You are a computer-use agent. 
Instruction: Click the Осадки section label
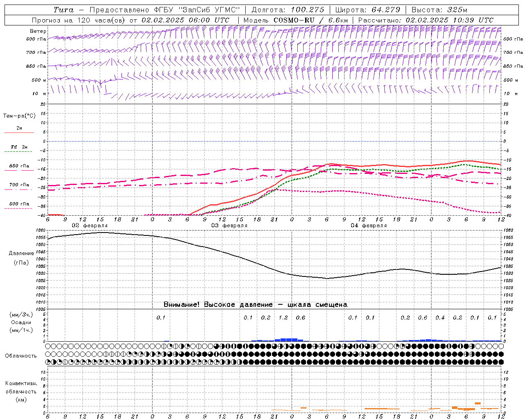21,322
